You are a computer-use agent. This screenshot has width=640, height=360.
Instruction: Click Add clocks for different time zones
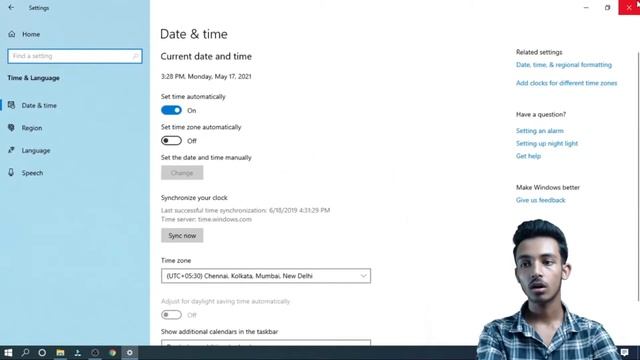click(567, 83)
